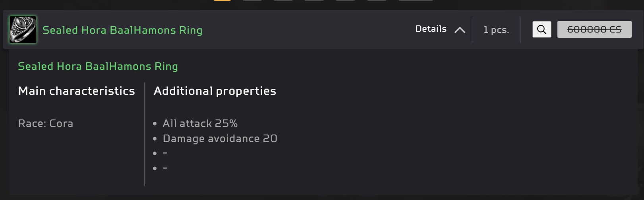Select the Race: Cora characteristic
644x200 pixels.
point(46,123)
